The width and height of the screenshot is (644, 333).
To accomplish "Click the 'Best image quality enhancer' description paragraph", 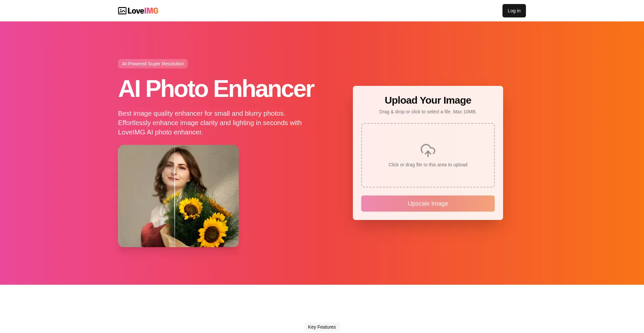I will coord(210,123).
